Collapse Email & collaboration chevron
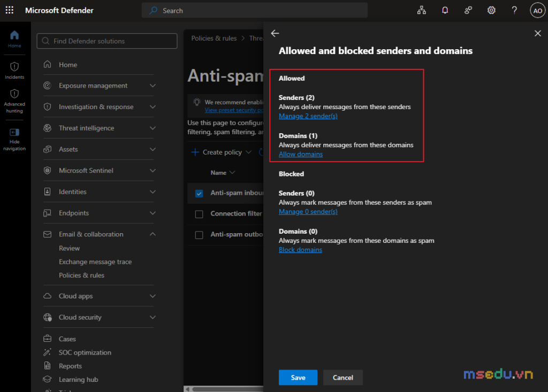 point(153,234)
